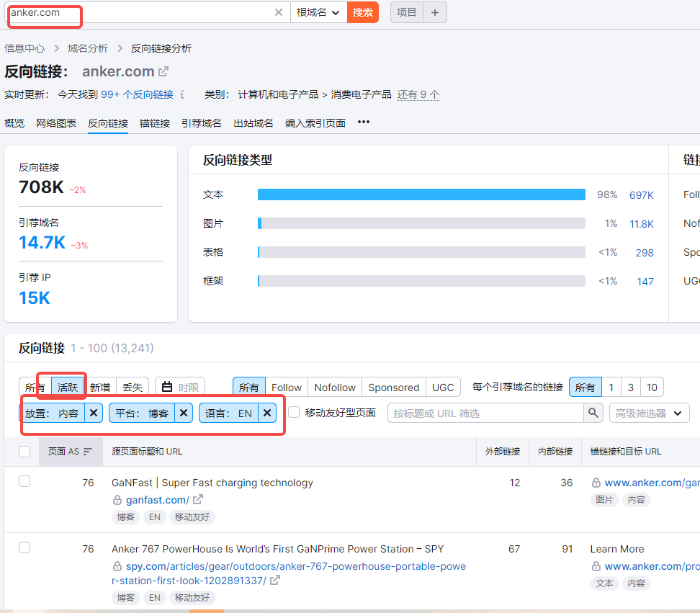The image size is (700, 613).
Task: Choose 新增 backlink status toggle
Action: click(x=100, y=387)
